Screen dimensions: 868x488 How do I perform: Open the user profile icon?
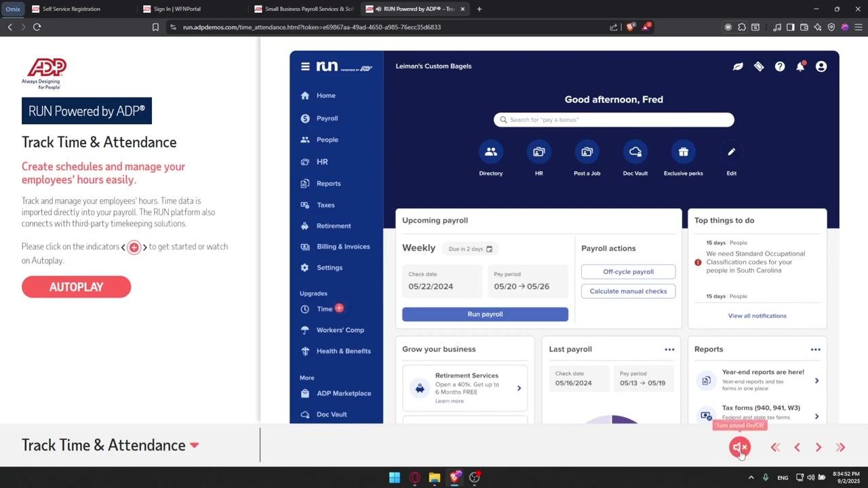(x=821, y=66)
